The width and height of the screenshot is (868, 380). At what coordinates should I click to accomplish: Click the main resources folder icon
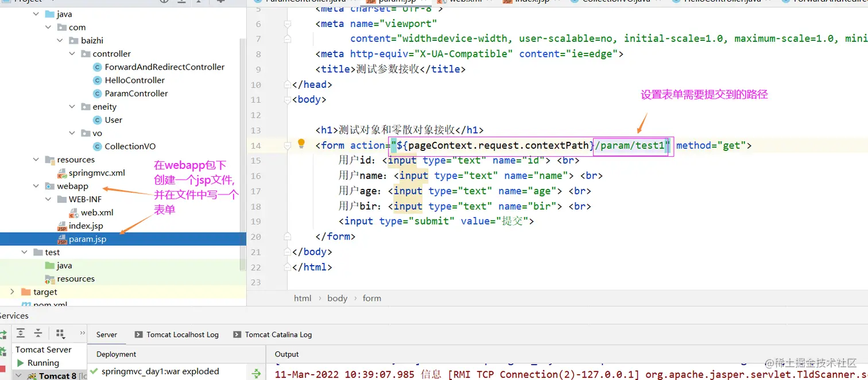(x=50, y=160)
